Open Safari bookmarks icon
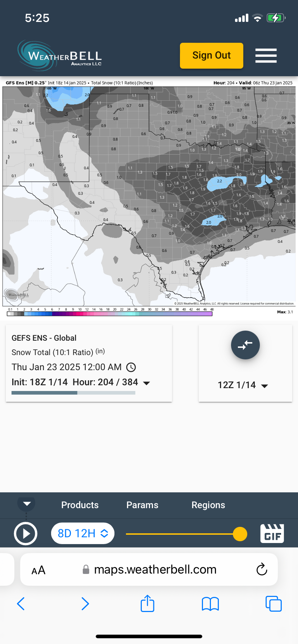The image size is (298, 644). [x=211, y=604]
